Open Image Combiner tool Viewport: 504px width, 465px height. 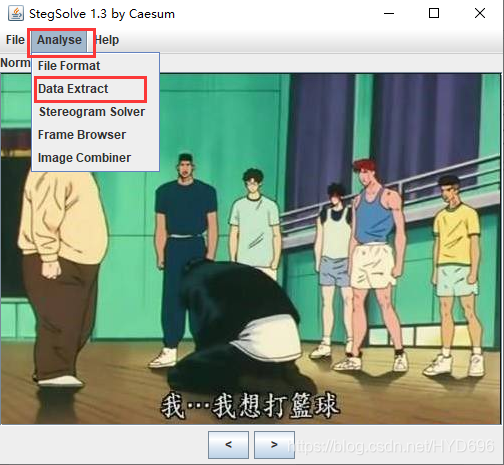click(x=95, y=158)
